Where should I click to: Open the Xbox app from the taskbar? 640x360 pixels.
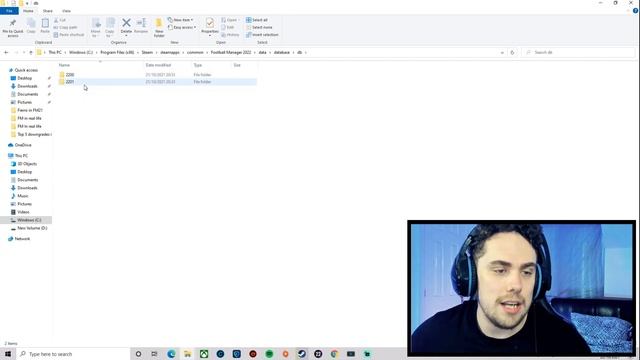point(204,354)
